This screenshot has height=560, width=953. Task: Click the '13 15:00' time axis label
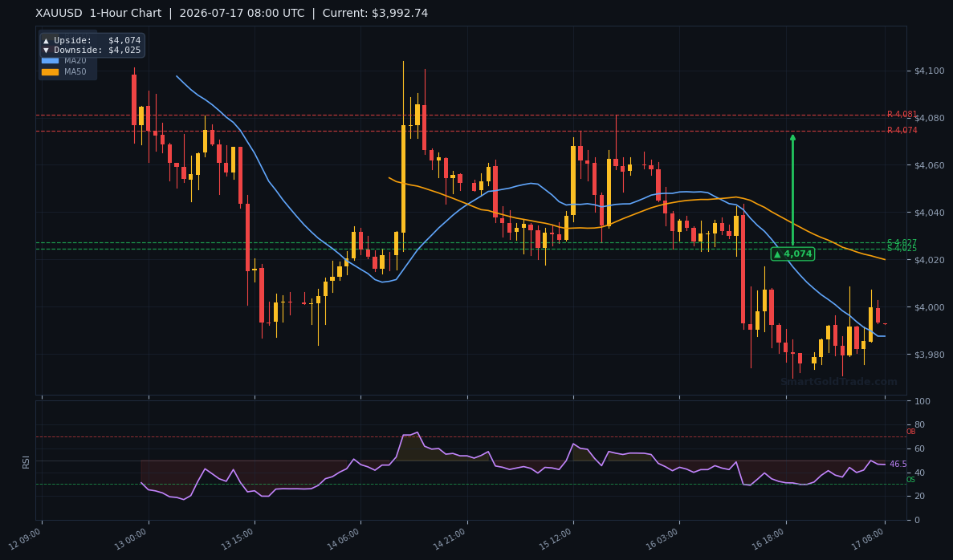click(x=237, y=539)
